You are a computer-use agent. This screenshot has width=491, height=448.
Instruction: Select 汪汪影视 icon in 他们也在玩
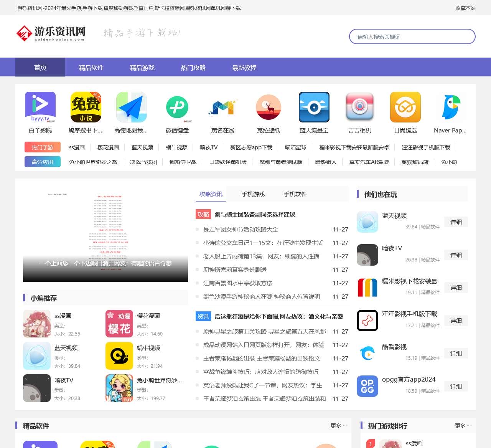pyautogui.click(x=367, y=321)
